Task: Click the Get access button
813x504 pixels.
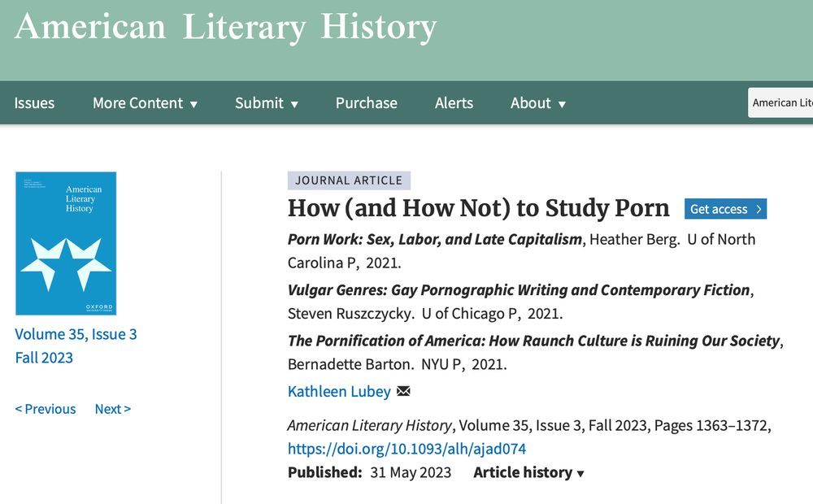Action: [x=725, y=209]
